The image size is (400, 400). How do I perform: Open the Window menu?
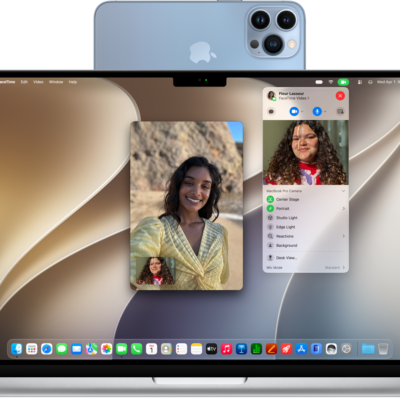coord(56,82)
